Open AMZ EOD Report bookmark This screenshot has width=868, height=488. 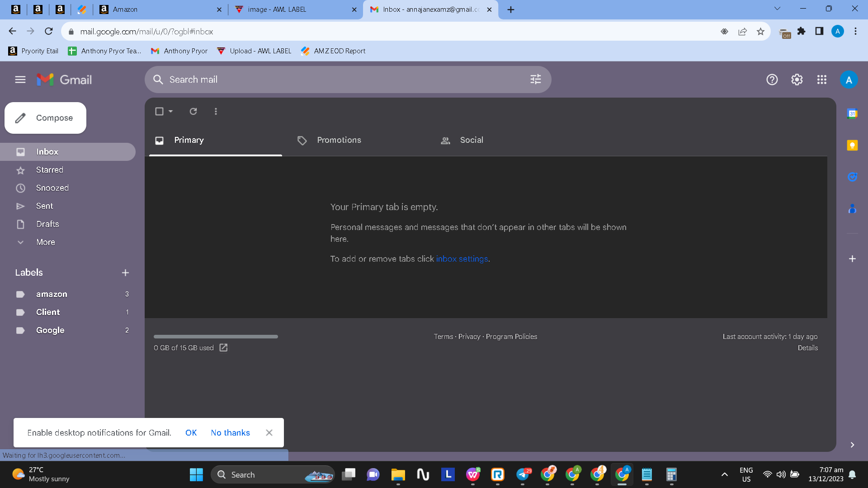[333, 51]
